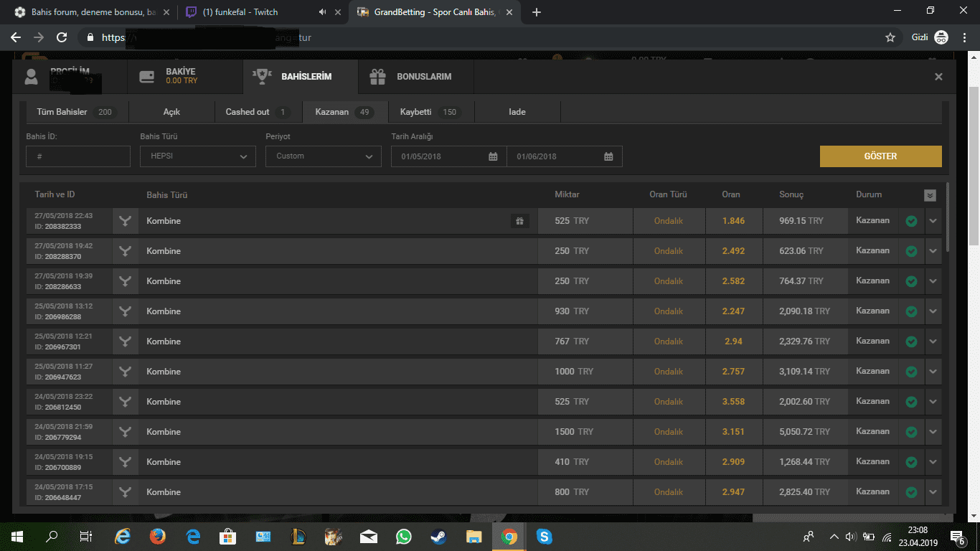980x551 pixels.
Task: Click Kombine icon for bet 208382333
Action: [x=126, y=221]
